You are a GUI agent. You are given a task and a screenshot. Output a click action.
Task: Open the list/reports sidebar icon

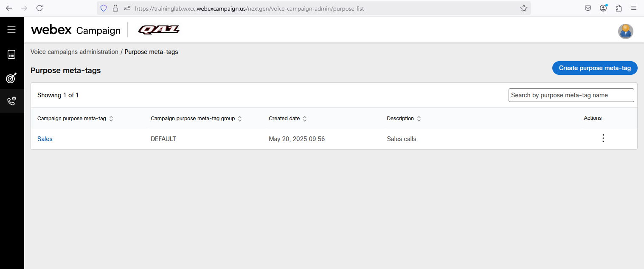point(11,54)
